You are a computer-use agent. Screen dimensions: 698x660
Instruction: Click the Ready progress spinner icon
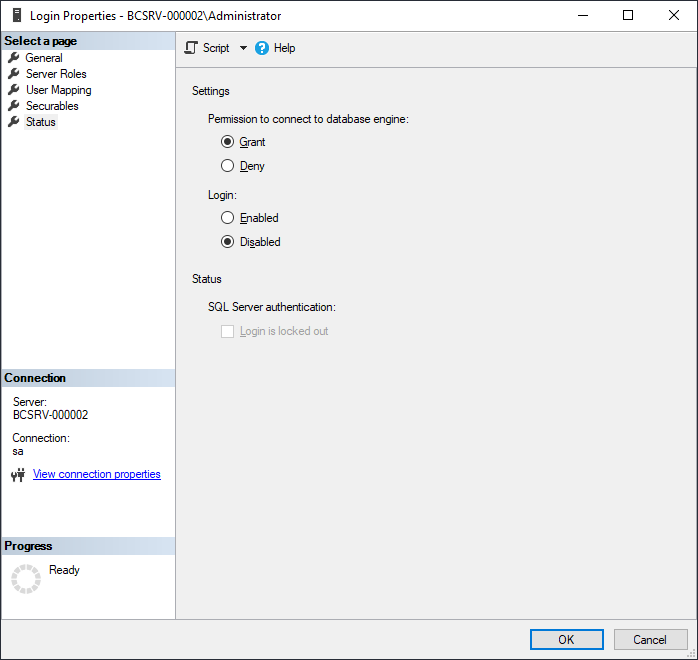click(x=26, y=579)
